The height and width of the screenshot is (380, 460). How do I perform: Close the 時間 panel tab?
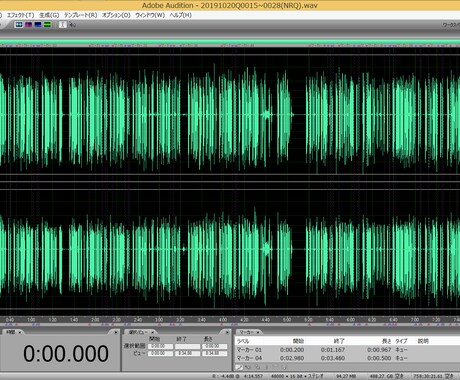pos(20,332)
